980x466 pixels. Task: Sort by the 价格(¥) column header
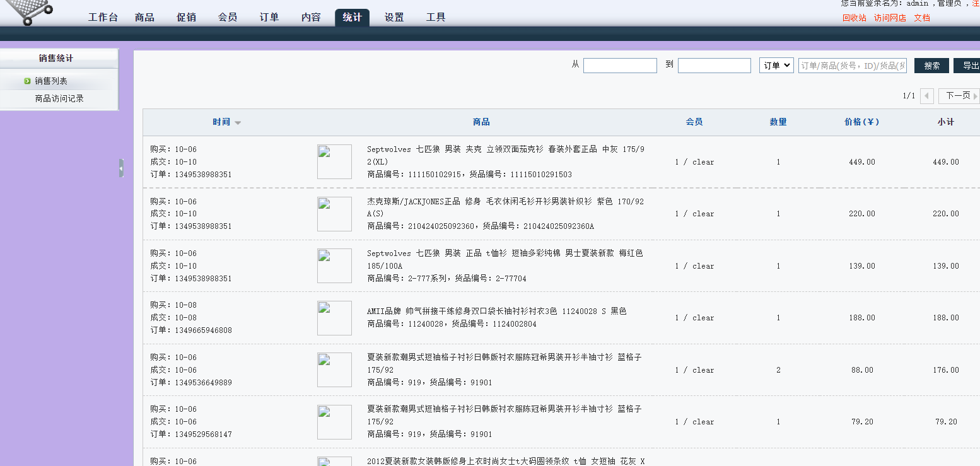(x=861, y=122)
